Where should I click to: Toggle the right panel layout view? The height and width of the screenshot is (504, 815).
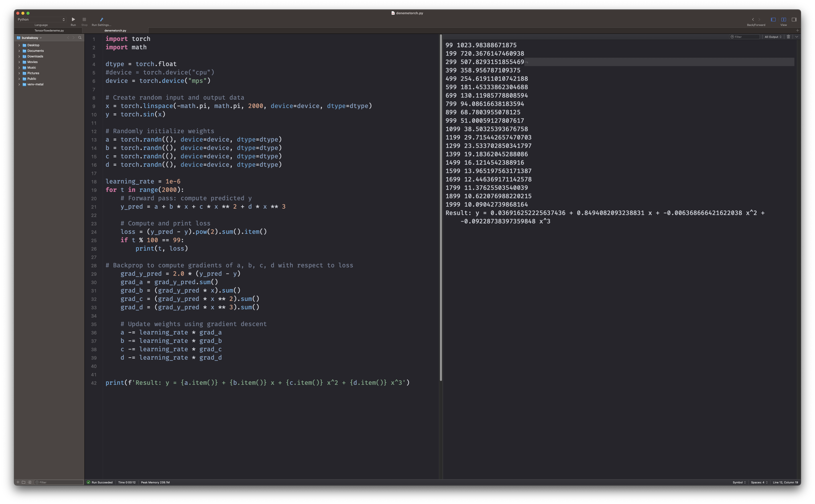pos(794,20)
